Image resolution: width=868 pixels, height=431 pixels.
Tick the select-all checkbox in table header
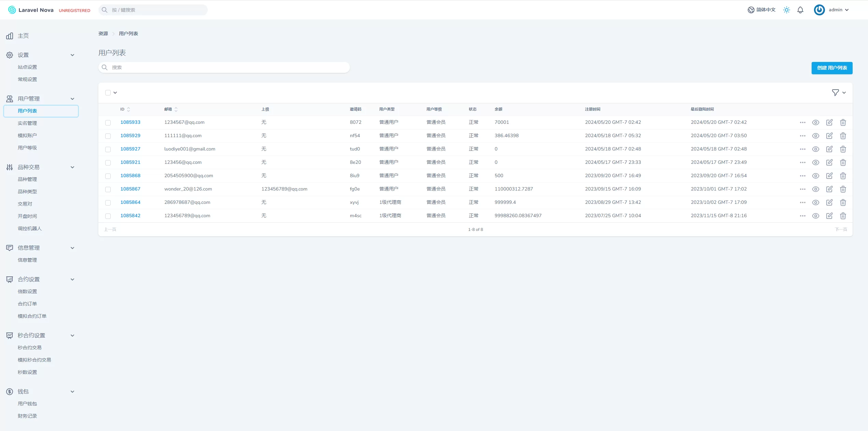(108, 93)
